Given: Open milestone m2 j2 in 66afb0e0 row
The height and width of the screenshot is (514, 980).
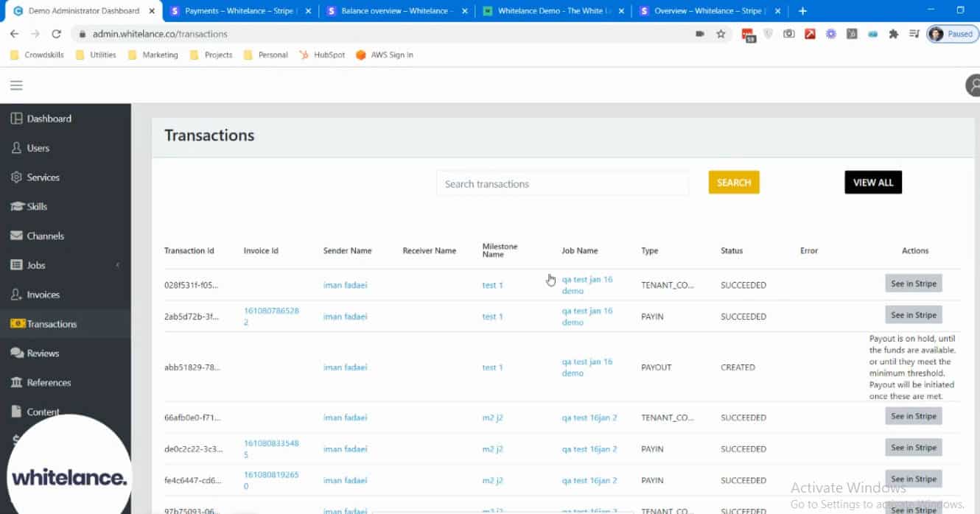Looking at the screenshot, I should pyautogui.click(x=492, y=418).
